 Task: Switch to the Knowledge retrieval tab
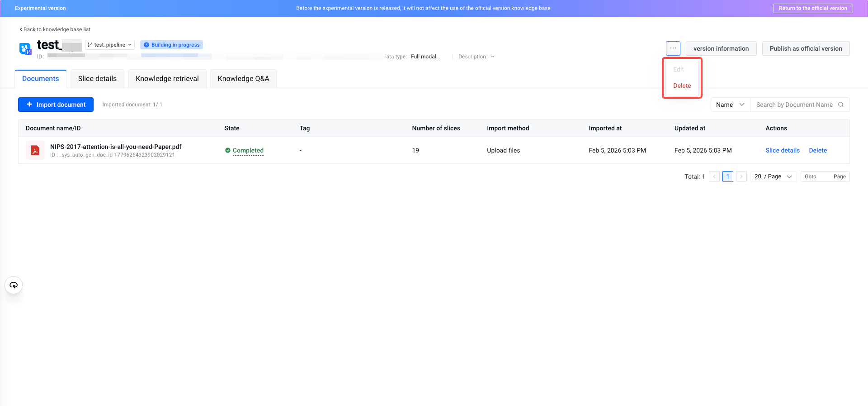pos(167,79)
